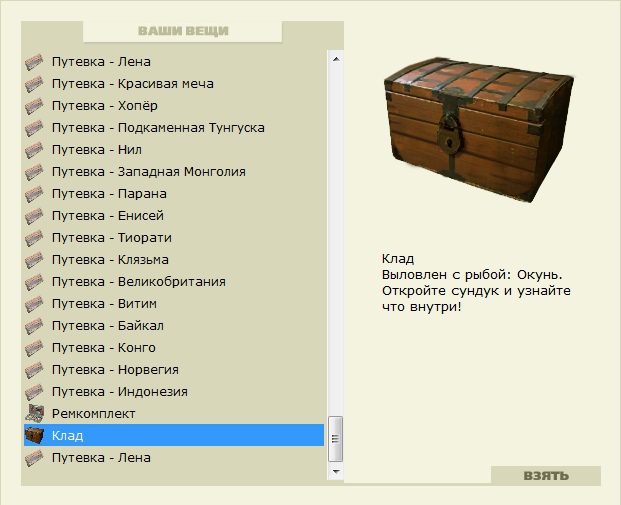Click the ticket icon beside Путевка - Красивая меча
Image resolution: width=621 pixels, height=505 pixels.
[x=34, y=84]
